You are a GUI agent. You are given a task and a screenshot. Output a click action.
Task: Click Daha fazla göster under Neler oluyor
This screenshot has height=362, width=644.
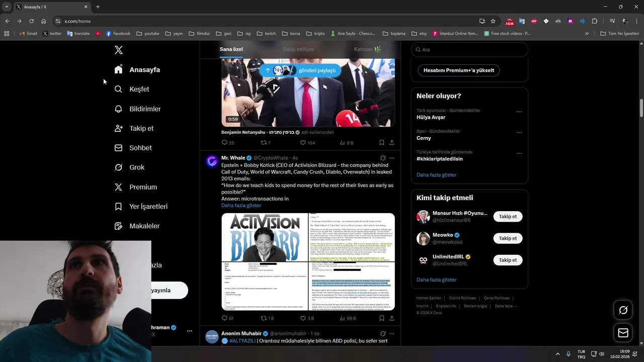coord(436,175)
